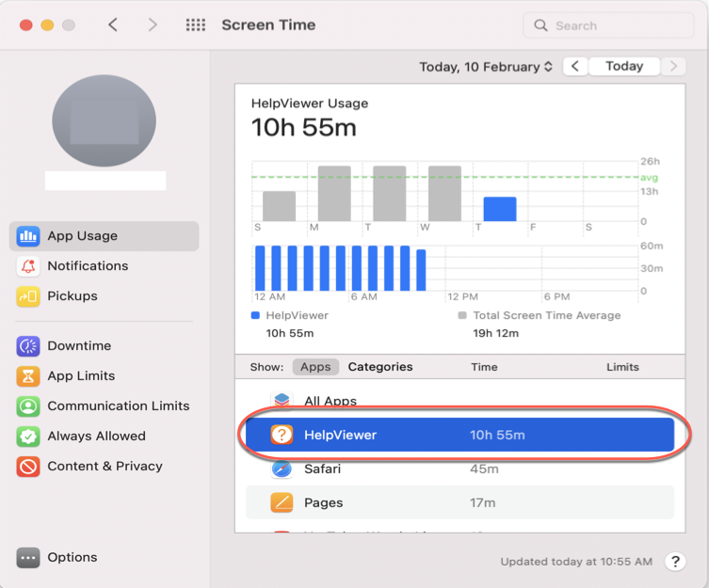Open Pickups section label
709x588 pixels.
(73, 296)
